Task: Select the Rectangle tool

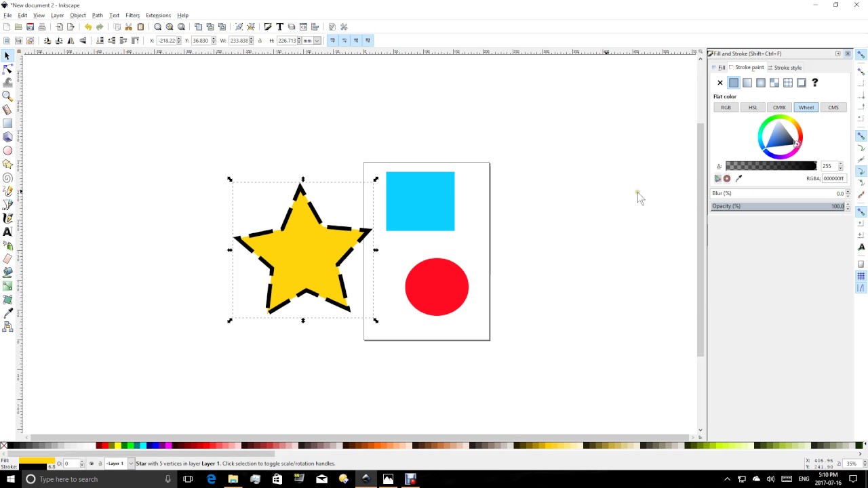Action: (x=7, y=123)
